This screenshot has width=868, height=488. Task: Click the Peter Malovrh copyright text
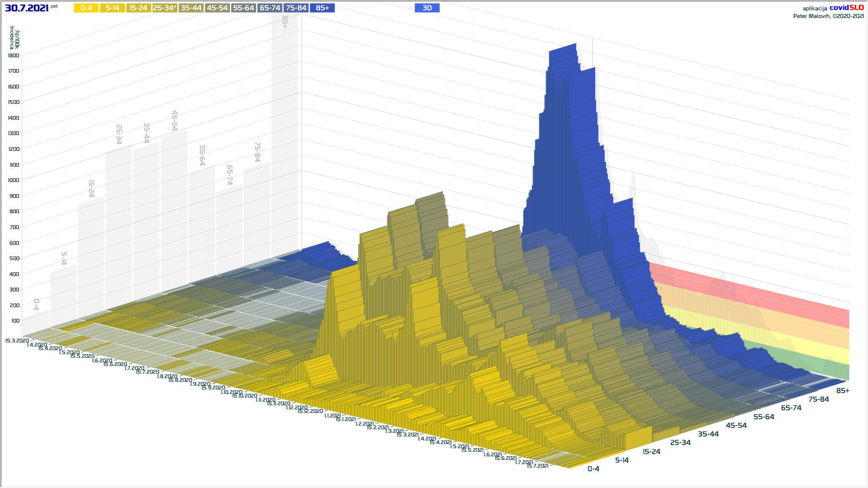pyautogui.click(x=828, y=16)
